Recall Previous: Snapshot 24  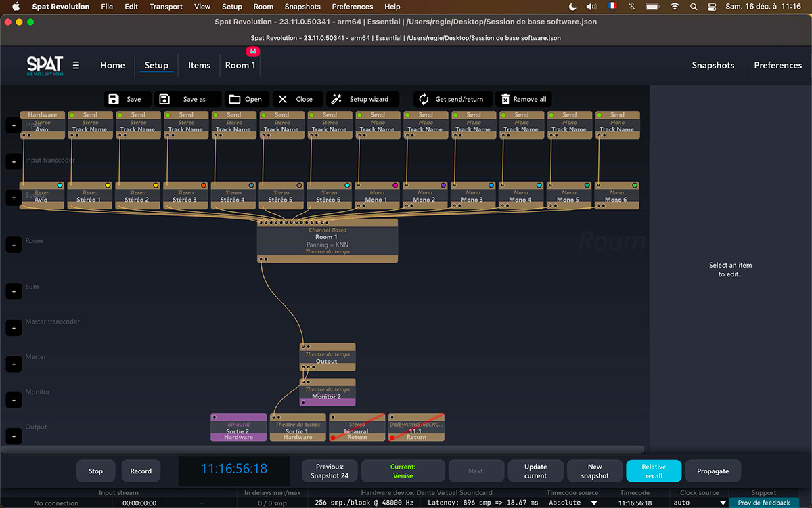[x=330, y=471]
